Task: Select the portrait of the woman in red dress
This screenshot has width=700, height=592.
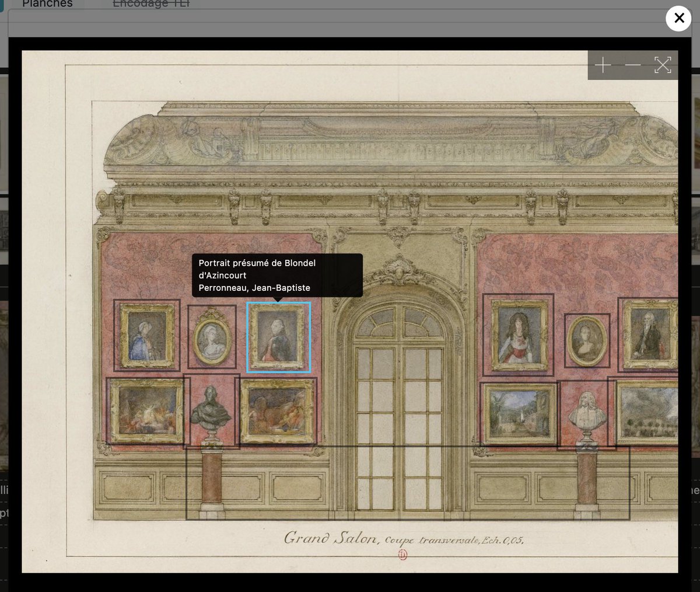Action: pyautogui.click(x=518, y=335)
